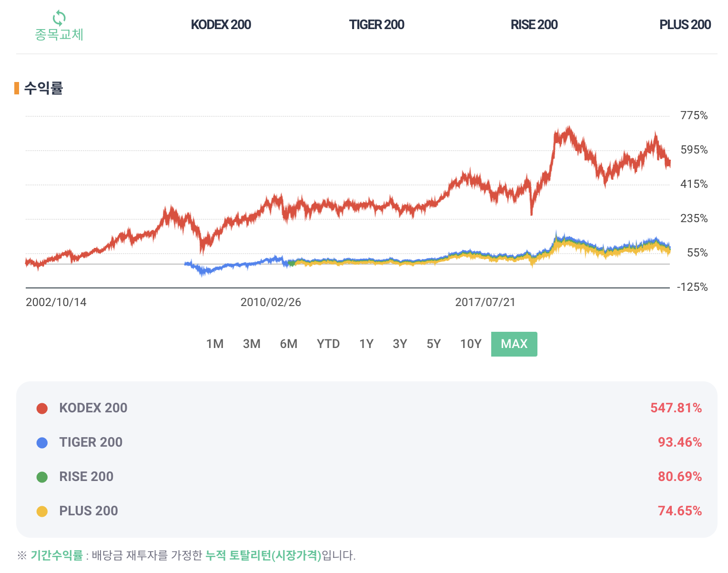Click the 누적 토탈리턴(시장가격) footnote text

click(x=263, y=555)
